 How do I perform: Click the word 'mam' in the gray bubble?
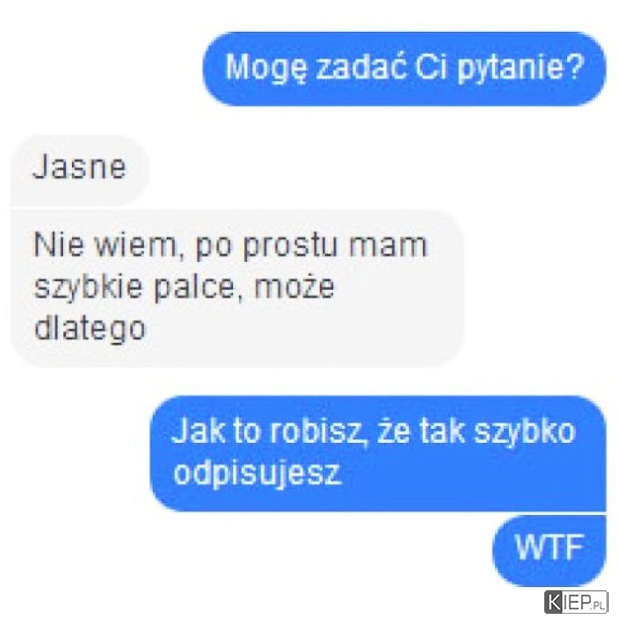[x=388, y=247]
